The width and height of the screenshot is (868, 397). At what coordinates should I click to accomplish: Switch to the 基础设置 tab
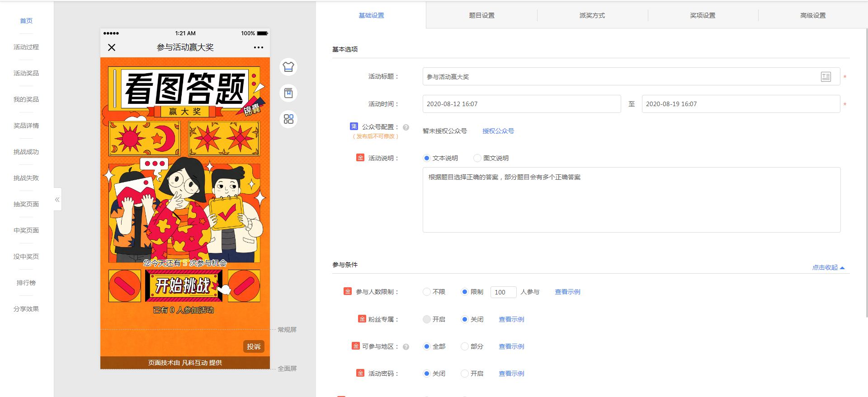(371, 15)
